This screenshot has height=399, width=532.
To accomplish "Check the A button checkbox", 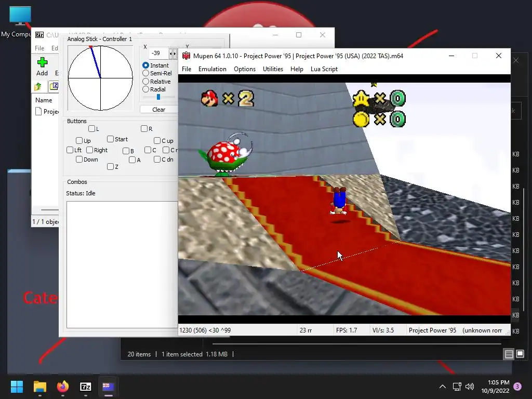I will (x=132, y=160).
